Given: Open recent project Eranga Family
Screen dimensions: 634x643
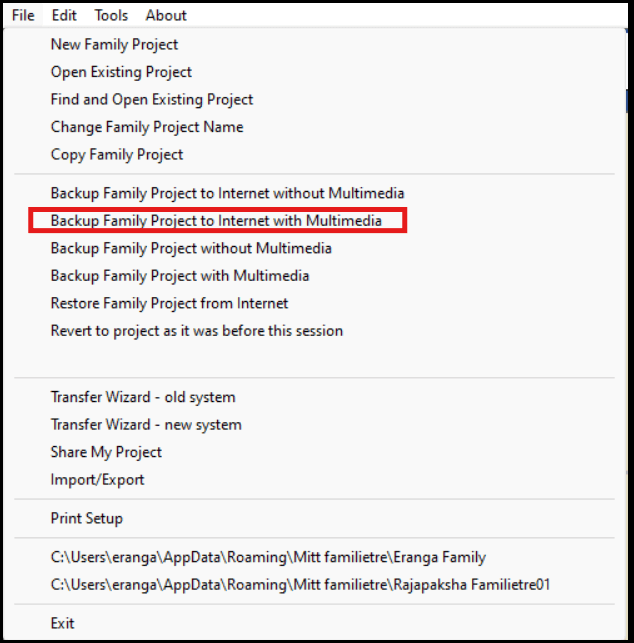Looking at the screenshot, I should (x=268, y=557).
